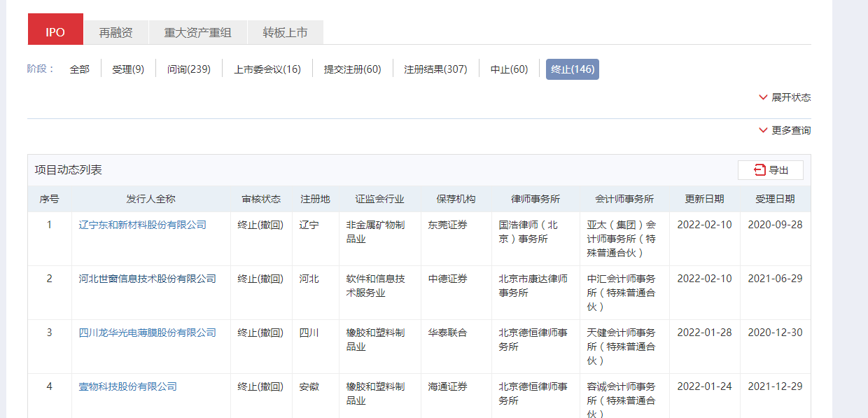The width and height of the screenshot is (868, 418).
Task: Filter stage by 受理(9)
Action: pos(128,69)
